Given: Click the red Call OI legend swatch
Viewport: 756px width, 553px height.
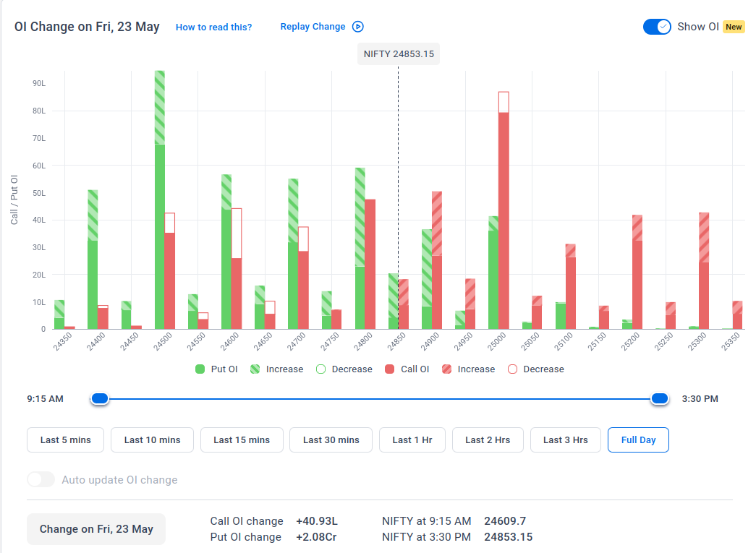Looking at the screenshot, I should [x=389, y=369].
